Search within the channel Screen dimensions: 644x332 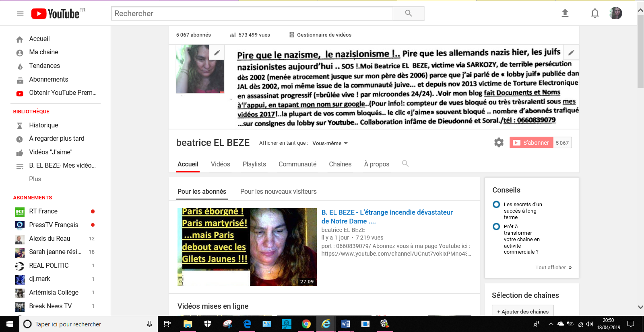click(x=405, y=164)
